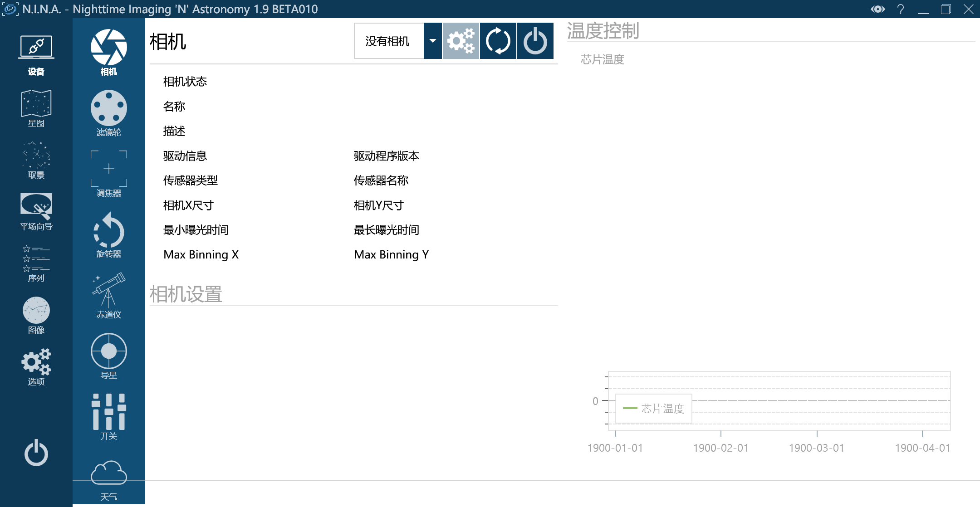The height and width of the screenshot is (507, 980).
Task: Select the 开关 switch icon
Action: (x=109, y=417)
